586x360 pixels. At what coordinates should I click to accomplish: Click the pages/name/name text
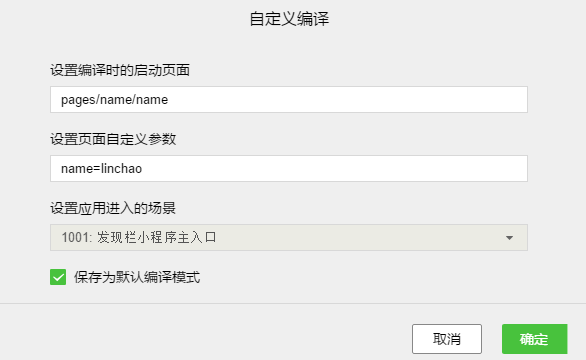coord(114,100)
